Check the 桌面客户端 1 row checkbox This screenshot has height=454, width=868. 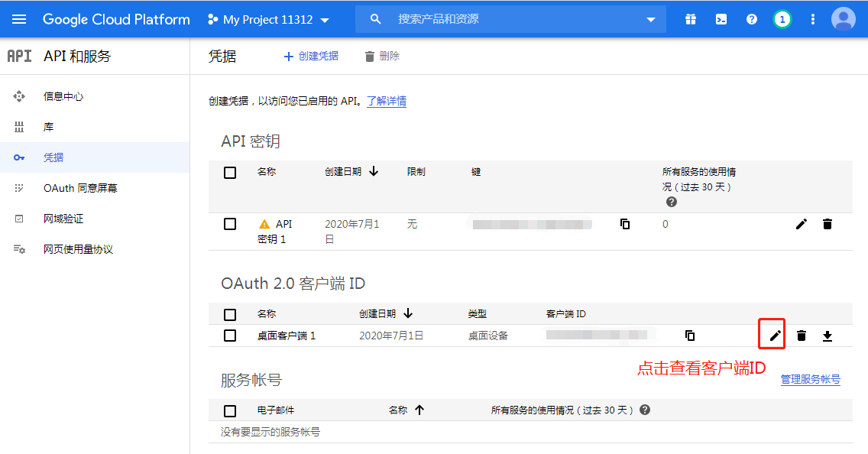(230, 335)
